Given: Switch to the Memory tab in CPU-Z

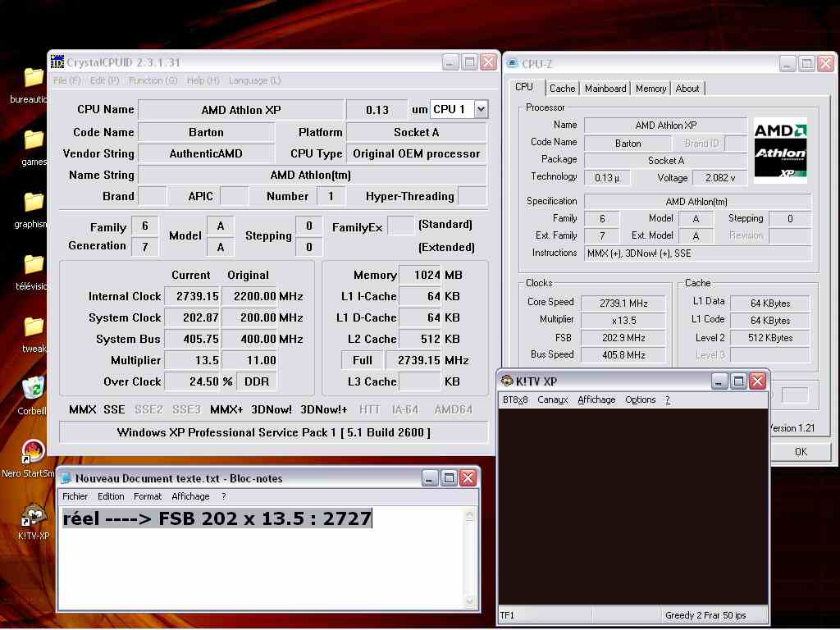Looking at the screenshot, I should tap(651, 89).
